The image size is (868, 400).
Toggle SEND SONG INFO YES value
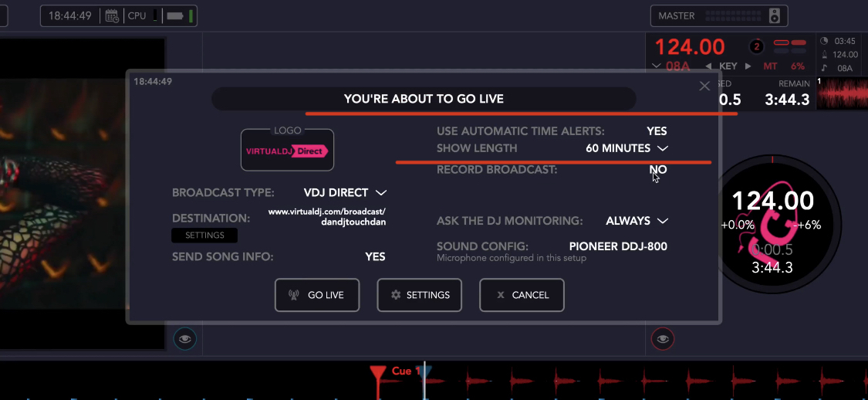(375, 256)
